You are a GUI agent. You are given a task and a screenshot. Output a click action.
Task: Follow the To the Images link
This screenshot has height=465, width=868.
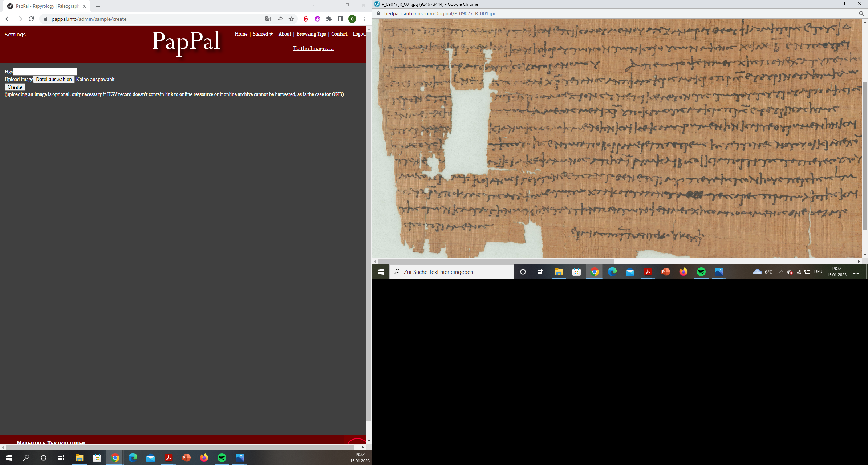coord(313,48)
